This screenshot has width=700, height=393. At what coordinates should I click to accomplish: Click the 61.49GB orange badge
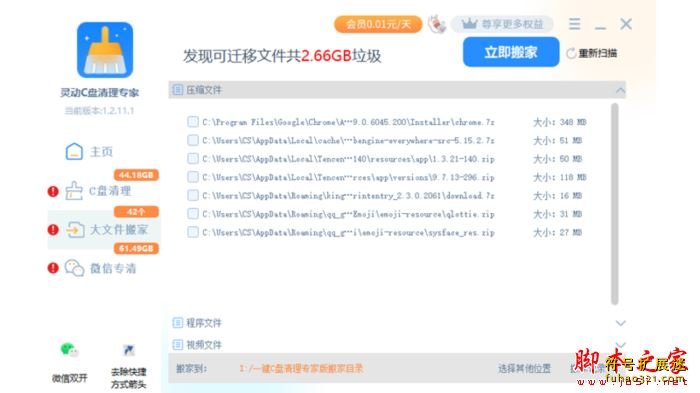[x=136, y=248]
